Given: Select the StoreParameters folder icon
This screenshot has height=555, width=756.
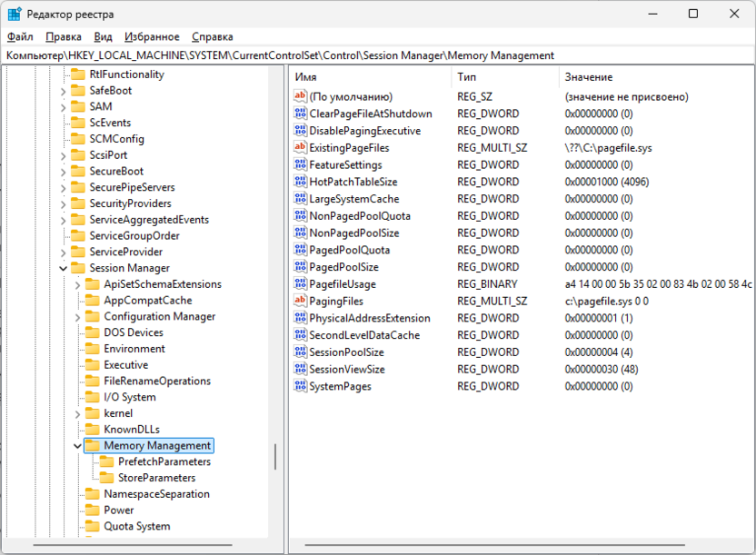Looking at the screenshot, I should (x=106, y=478).
